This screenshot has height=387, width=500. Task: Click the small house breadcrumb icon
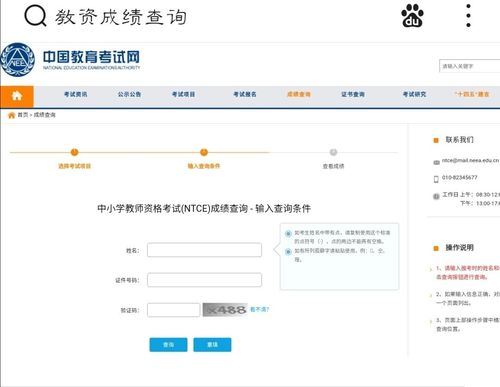[12, 115]
